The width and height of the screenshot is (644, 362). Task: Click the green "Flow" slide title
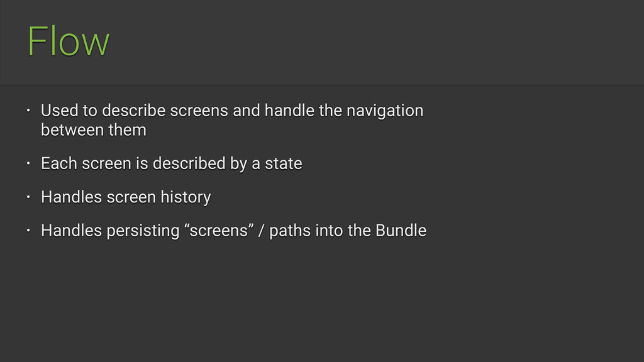click(69, 41)
